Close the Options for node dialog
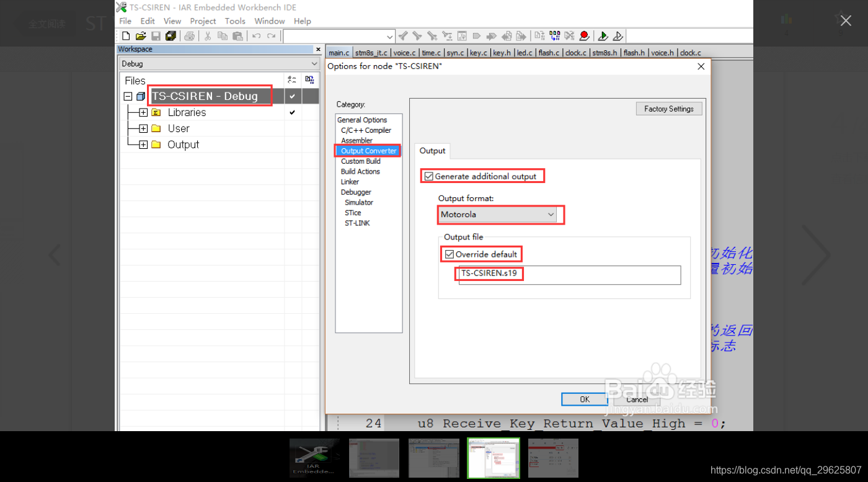868x482 pixels. (x=701, y=66)
